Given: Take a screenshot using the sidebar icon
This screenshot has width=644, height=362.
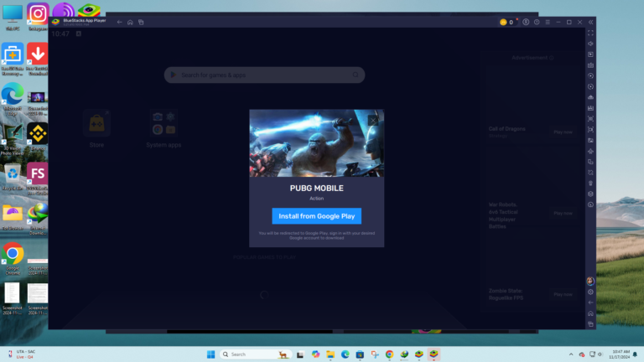Looking at the screenshot, I should 590,119.
